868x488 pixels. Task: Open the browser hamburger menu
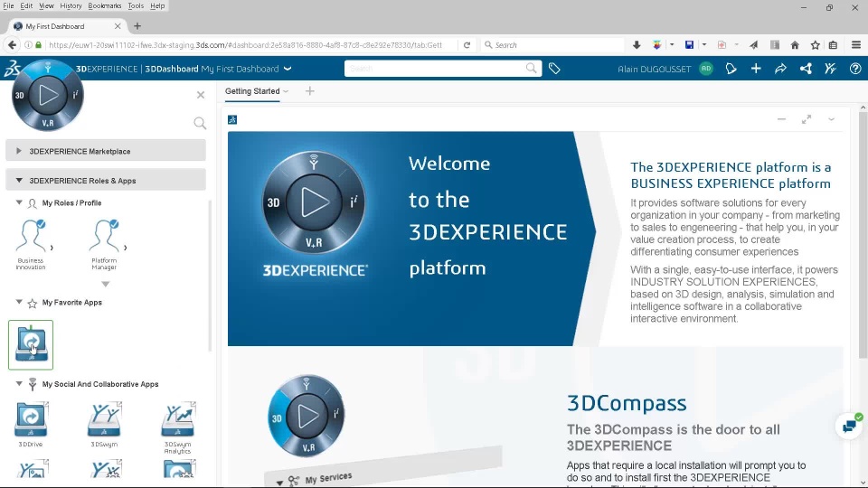856,45
